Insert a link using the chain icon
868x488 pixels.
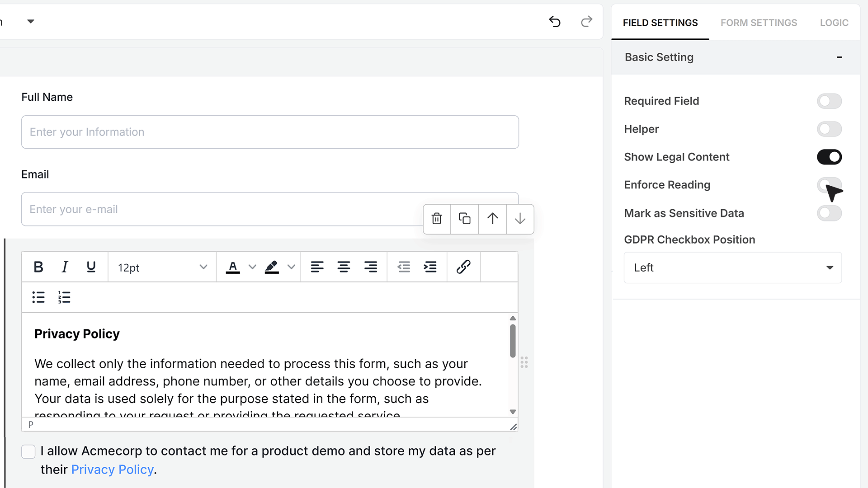coord(463,267)
